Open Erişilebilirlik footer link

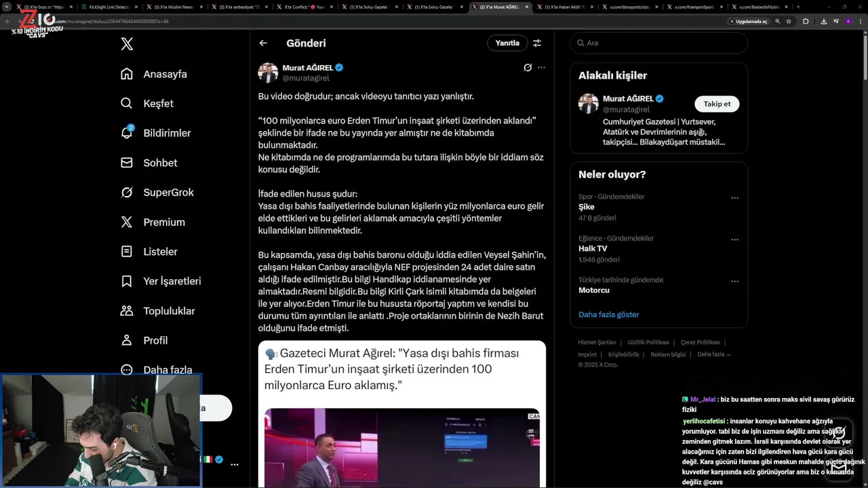tap(623, 354)
